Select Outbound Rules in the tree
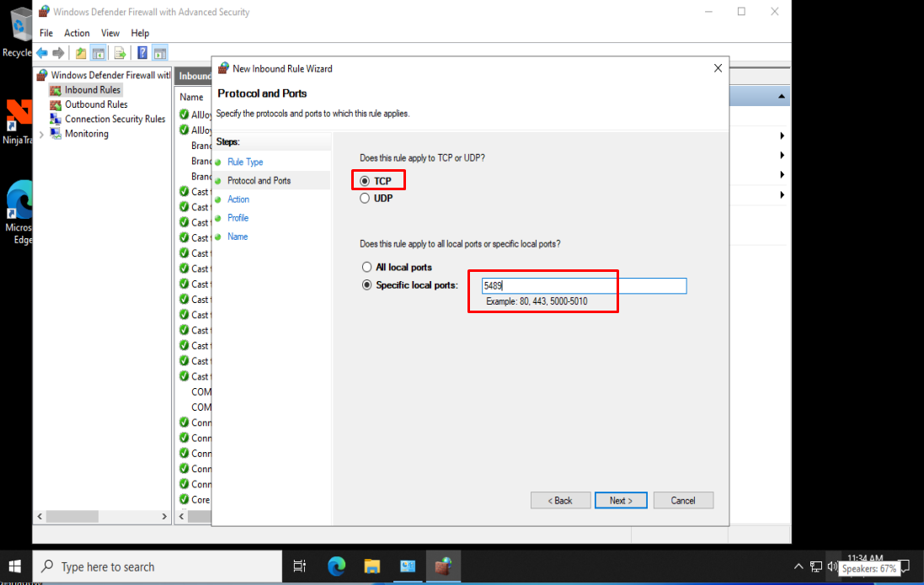The width and height of the screenshot is (924, 585). [x=95, y=104]
